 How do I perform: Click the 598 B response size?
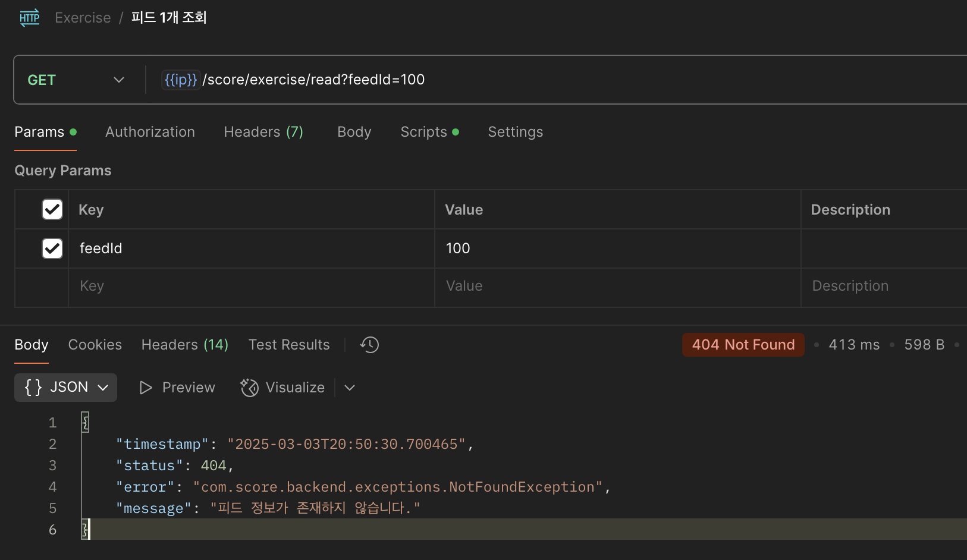point(924,345)
